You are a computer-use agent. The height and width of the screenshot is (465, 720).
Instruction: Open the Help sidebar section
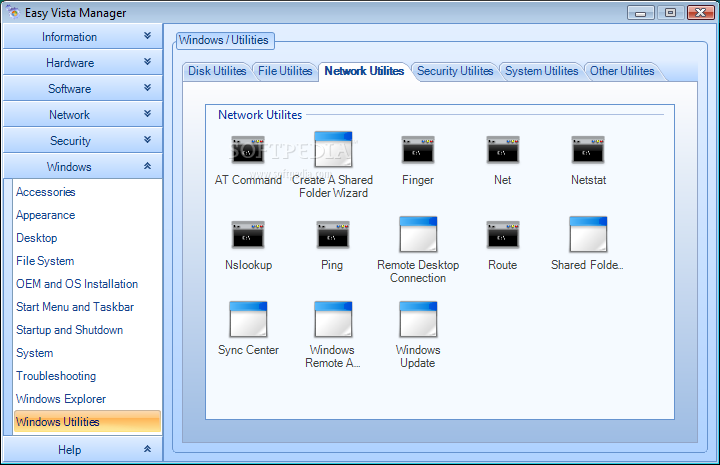pos(83,449)
